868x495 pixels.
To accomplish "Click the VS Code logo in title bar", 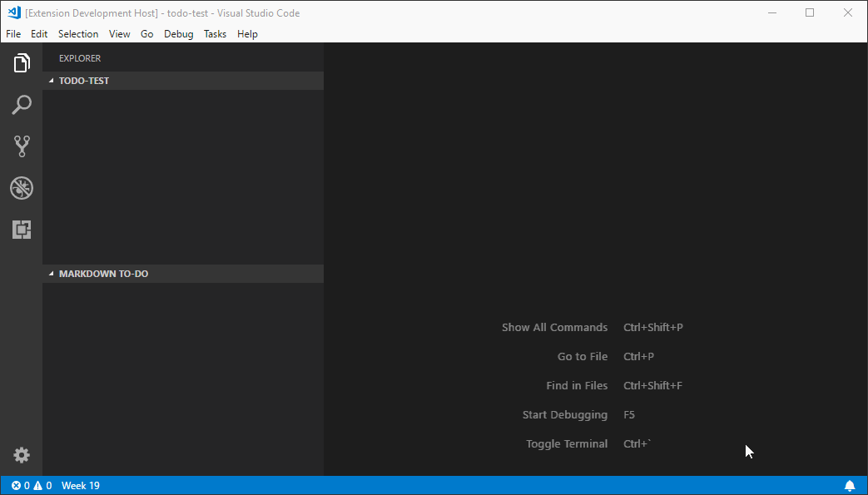I will click(14, 12).
